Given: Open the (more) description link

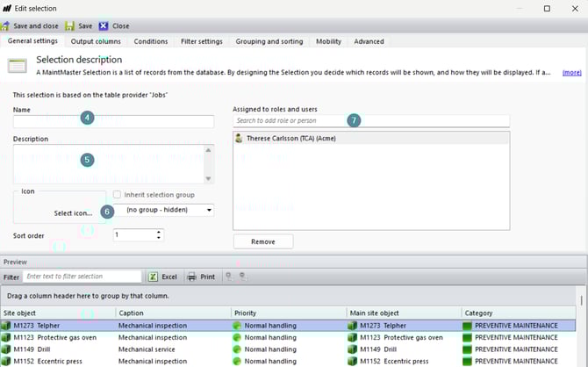Looking at the screenshot, I should click(572, 72).
